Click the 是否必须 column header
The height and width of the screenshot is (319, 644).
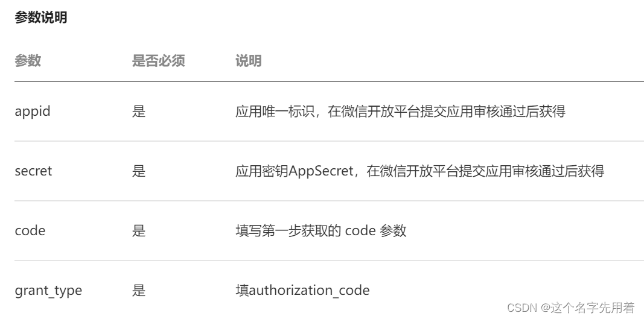point(158,61)
